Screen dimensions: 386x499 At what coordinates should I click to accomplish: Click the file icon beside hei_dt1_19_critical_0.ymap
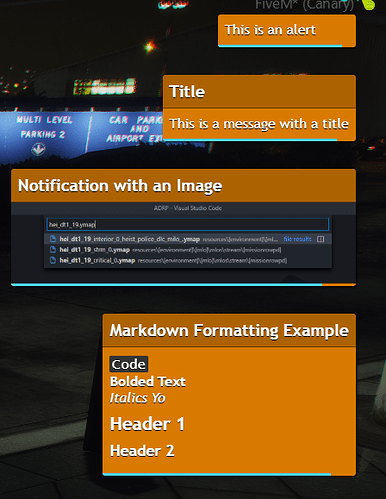(53, 260)
